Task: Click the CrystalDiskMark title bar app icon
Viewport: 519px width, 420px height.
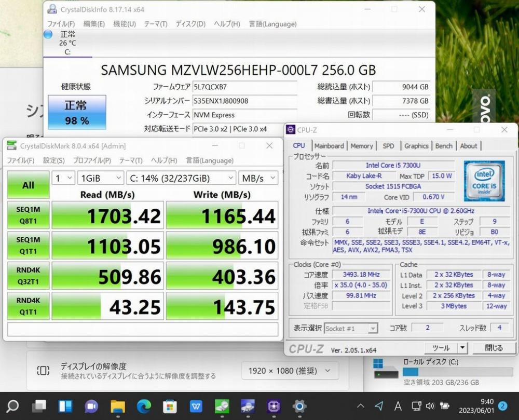Action: [11, 146]
